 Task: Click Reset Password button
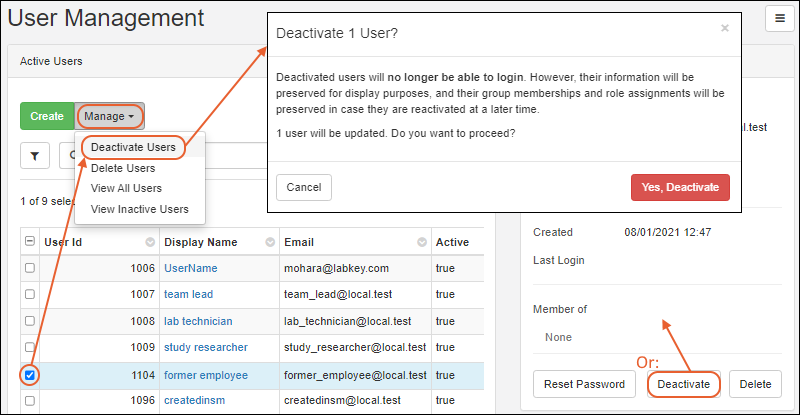pyautogui.click(x=584, y=384)
